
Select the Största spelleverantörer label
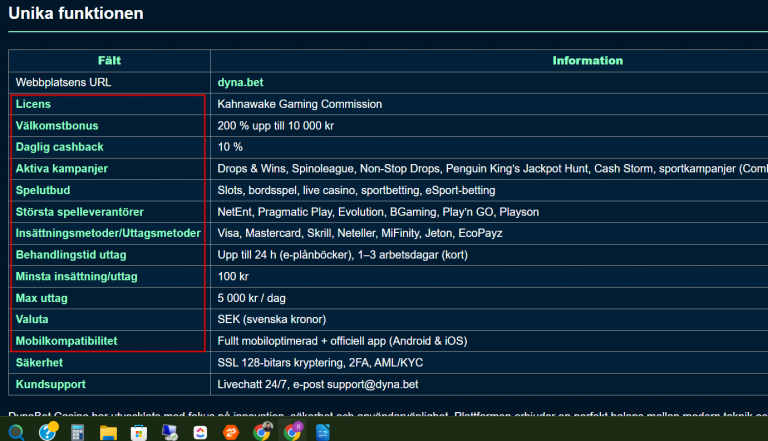80,212
